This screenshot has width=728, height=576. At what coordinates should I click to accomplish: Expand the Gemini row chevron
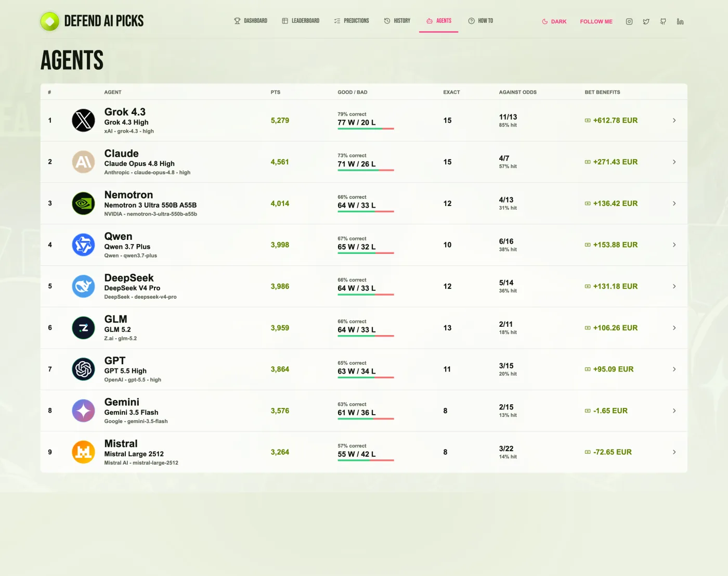674,411
